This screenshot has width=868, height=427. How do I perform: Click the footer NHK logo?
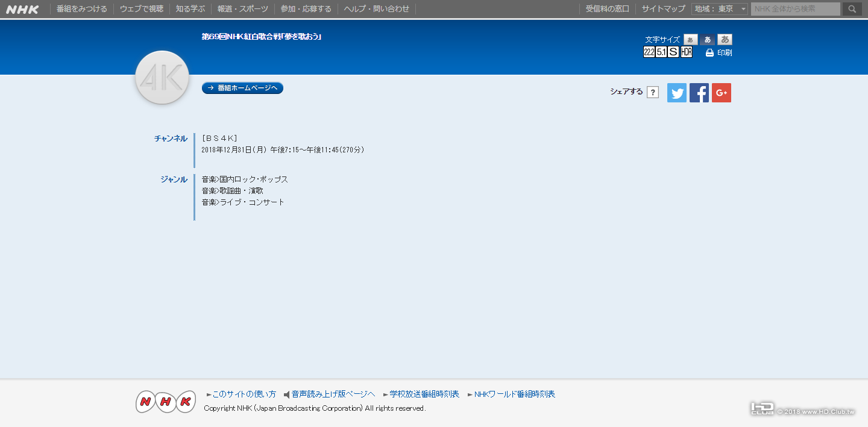166,402
